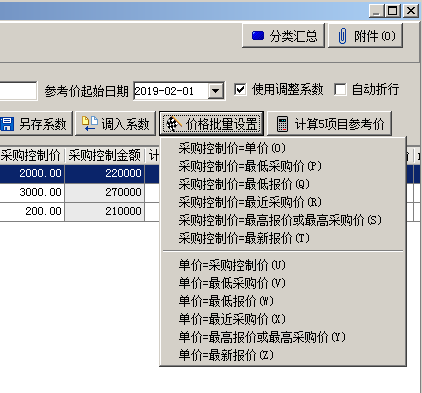The height and width of the screenshot is (393, 422).
Task: Choose 单价=采购控制价(U)
Action: [232, 265]
